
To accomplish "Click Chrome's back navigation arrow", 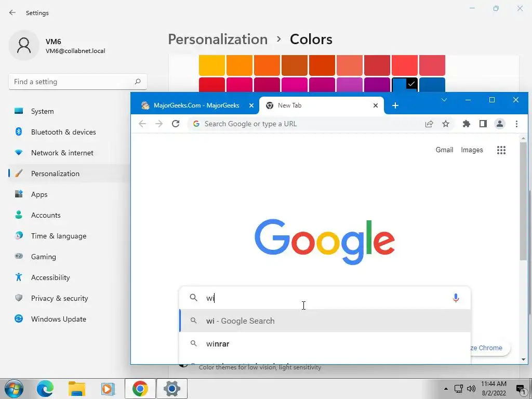I will coord(142,124).
